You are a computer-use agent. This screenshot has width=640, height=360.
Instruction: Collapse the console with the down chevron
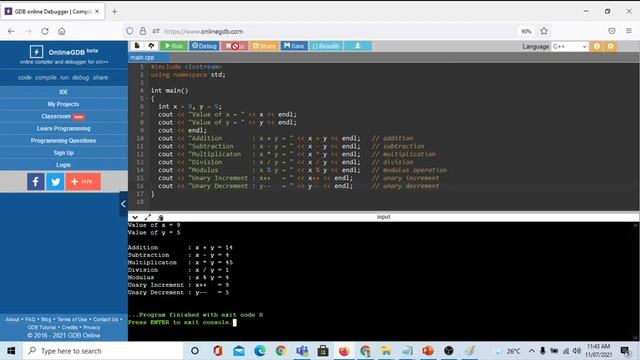pyautogui.click(x=135, y=218)
